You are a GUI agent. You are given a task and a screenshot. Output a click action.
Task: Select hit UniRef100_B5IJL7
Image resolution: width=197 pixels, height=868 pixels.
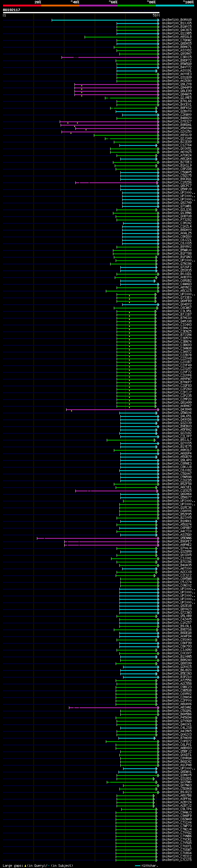pos(177,440)
